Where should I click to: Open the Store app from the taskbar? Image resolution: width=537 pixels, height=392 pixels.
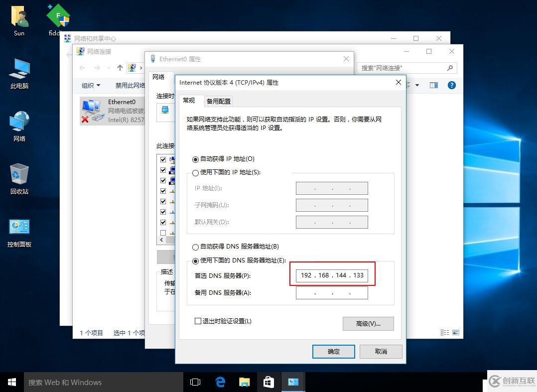268,382
